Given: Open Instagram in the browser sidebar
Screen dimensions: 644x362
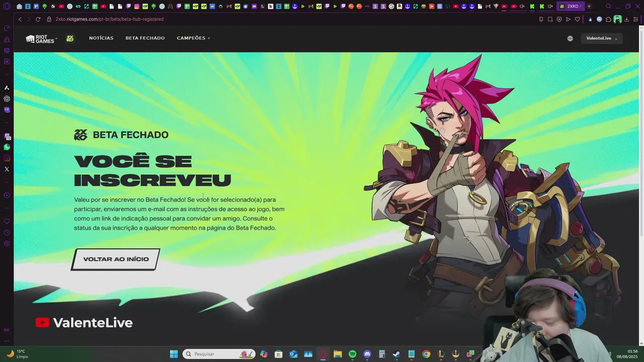Looking at the screenshot, I should coord(7,158).
